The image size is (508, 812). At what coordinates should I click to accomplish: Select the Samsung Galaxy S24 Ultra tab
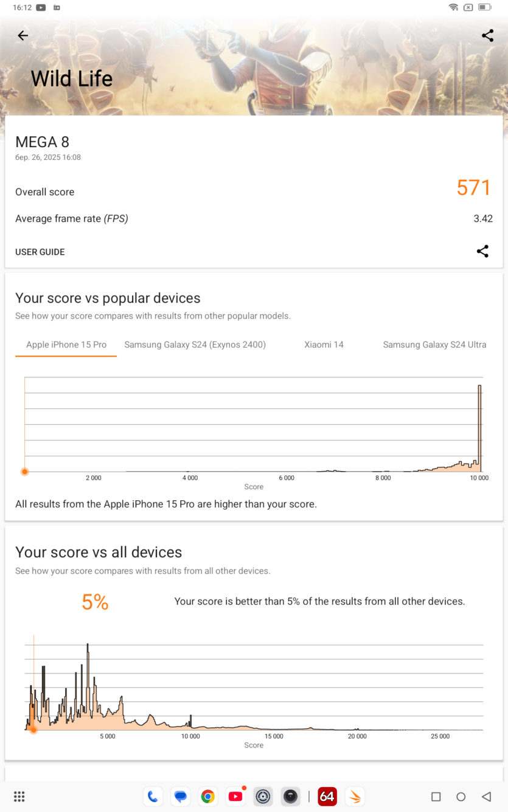(x=434, y=345)
